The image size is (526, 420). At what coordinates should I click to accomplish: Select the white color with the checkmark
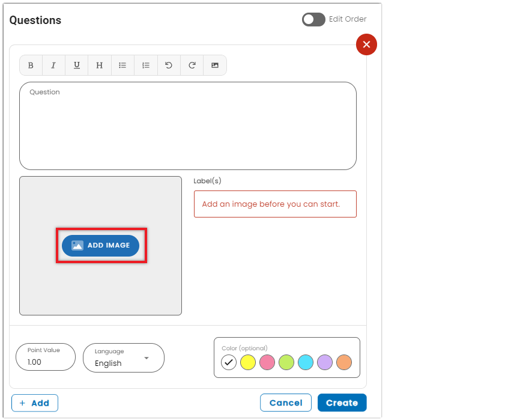pyautogui.click(x=229, y=362)
